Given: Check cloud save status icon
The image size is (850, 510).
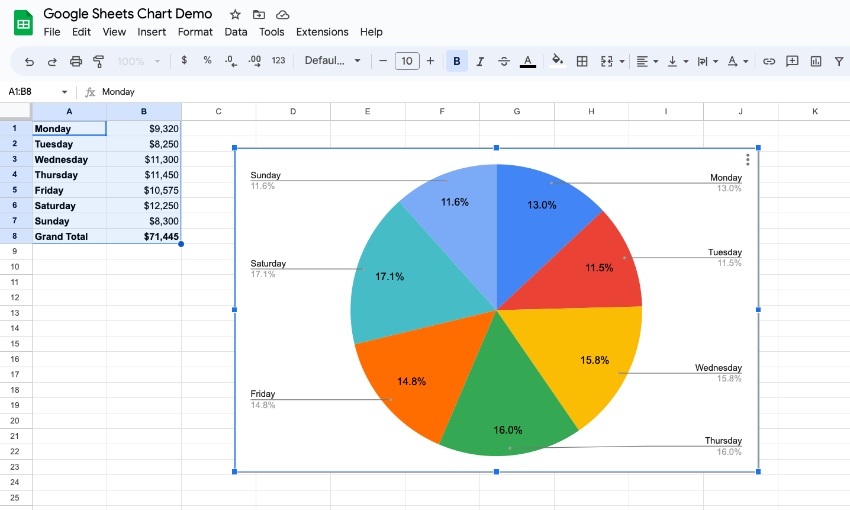Looking at the screenshot, I should 282,15.
